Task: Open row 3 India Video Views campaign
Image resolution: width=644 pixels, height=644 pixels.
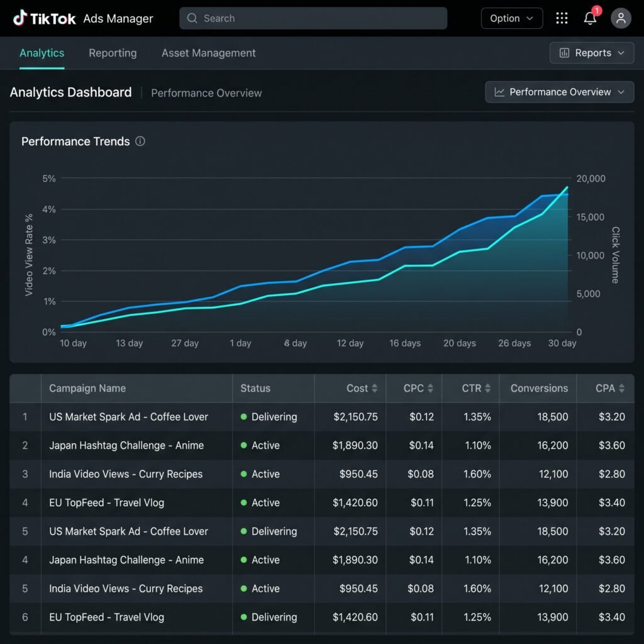Action: pos(126,474)
